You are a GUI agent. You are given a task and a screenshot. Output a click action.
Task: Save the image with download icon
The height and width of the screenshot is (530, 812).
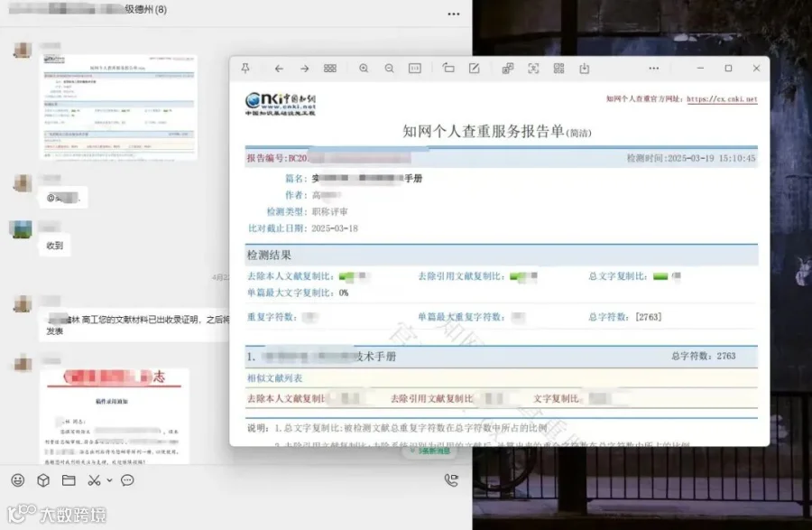pyautogui.click(x=584, y=69)
